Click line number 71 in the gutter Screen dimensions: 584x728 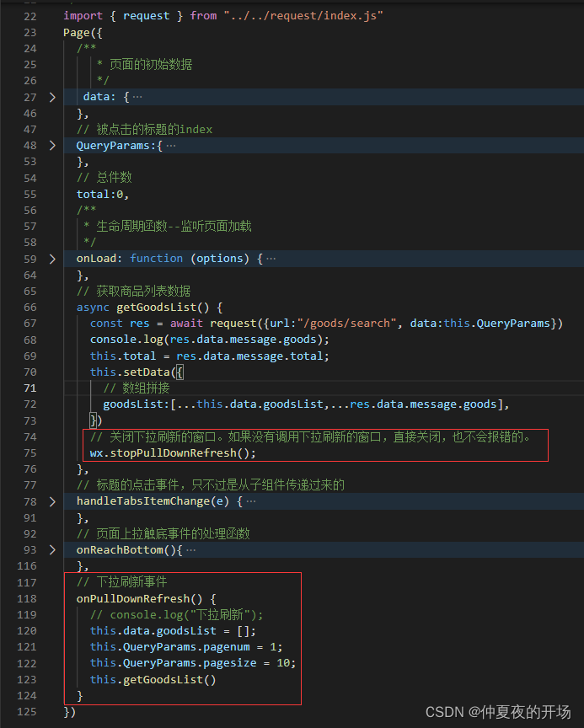point(30,388)
